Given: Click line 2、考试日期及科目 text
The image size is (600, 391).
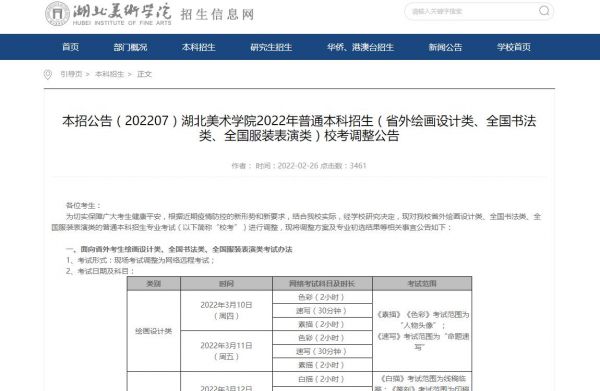Looking at the screenshot, I should (x=100, y=271).
